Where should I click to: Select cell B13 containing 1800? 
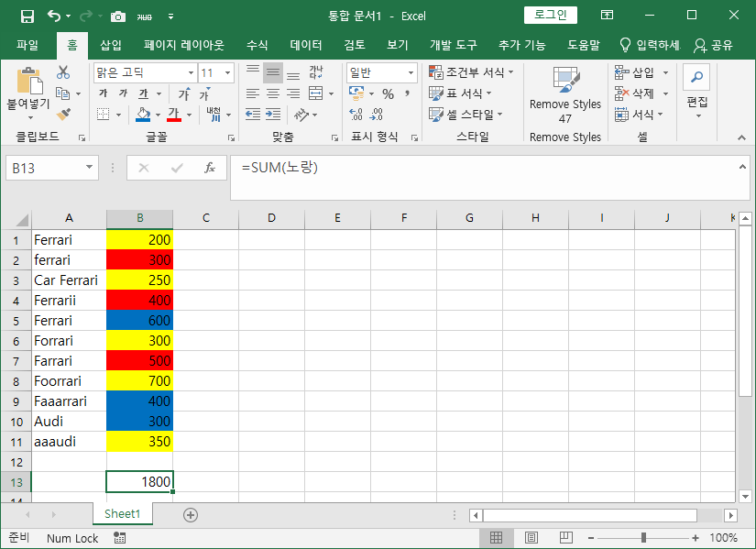tap(140, 481)
